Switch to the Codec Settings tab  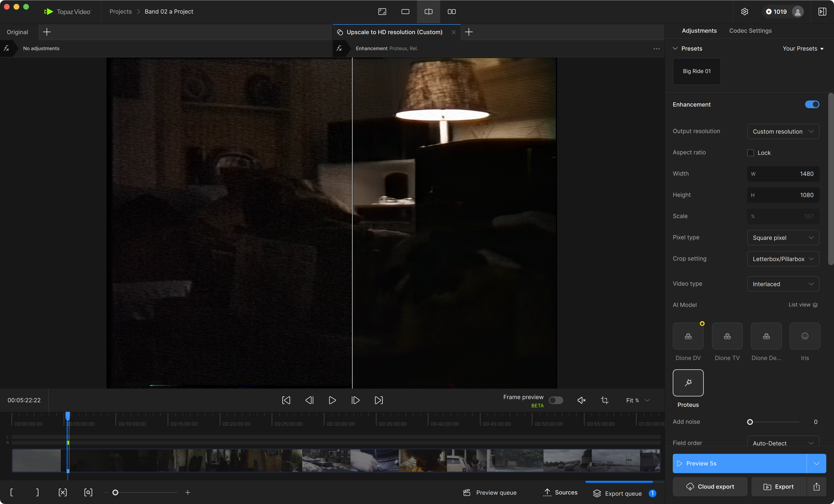750,30
